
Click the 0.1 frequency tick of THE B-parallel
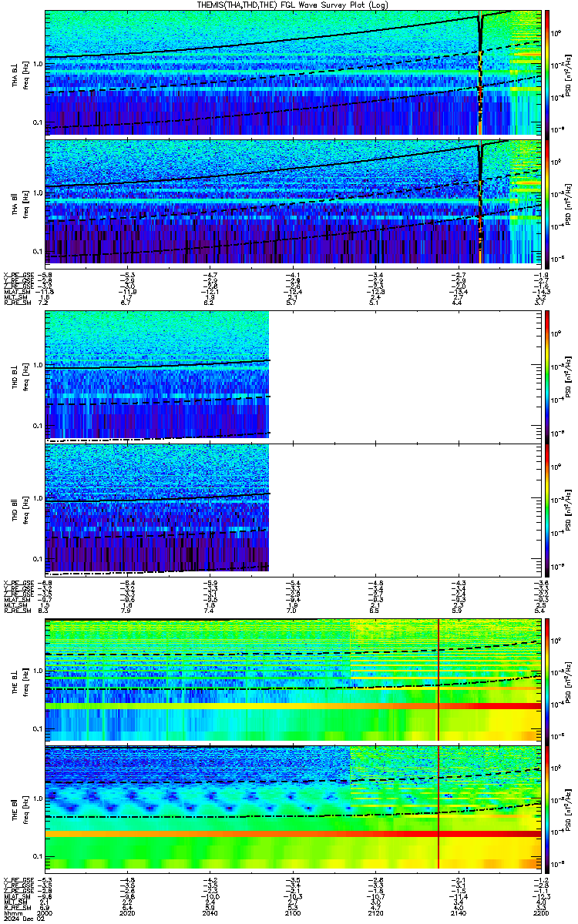37,856
